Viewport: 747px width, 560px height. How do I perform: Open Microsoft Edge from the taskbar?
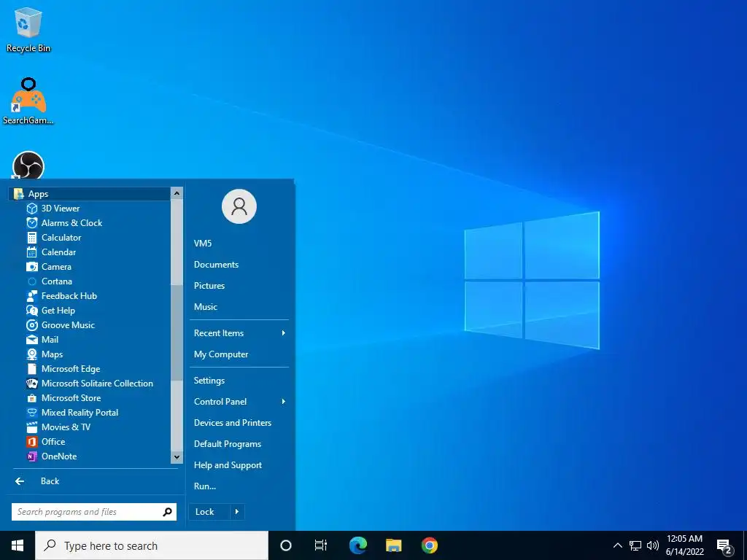(358, 545)
